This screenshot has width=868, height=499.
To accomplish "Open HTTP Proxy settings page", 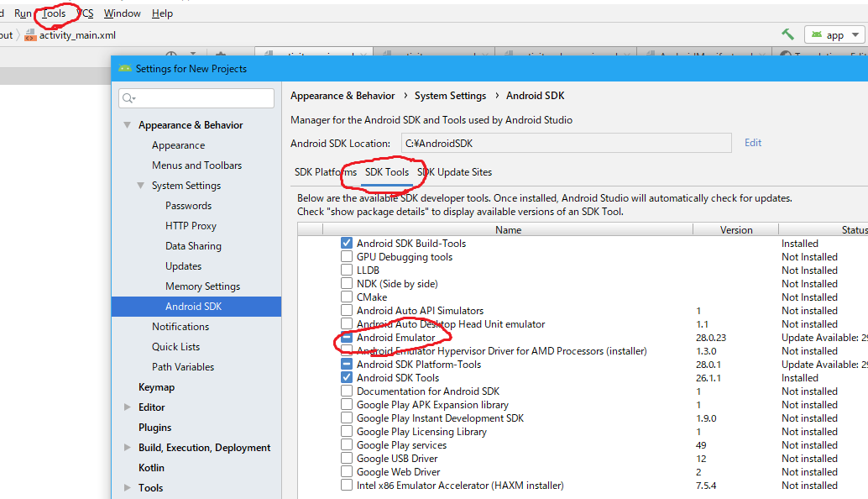I will [191, 226].
